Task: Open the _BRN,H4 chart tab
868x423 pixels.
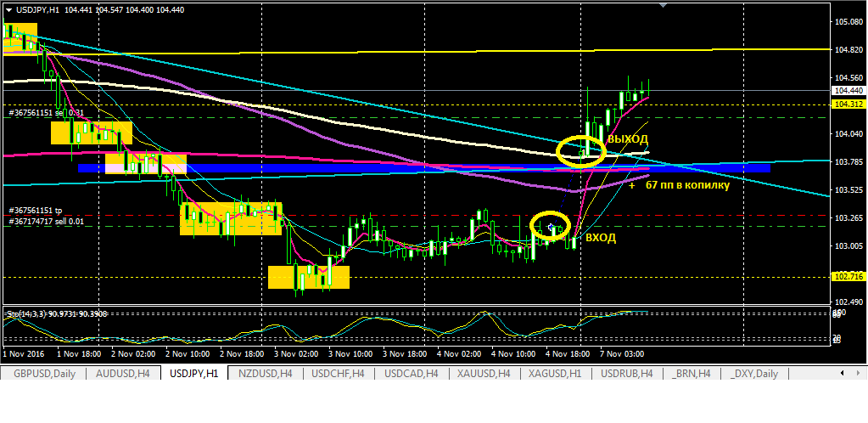Action: click(x=692, y=374)
